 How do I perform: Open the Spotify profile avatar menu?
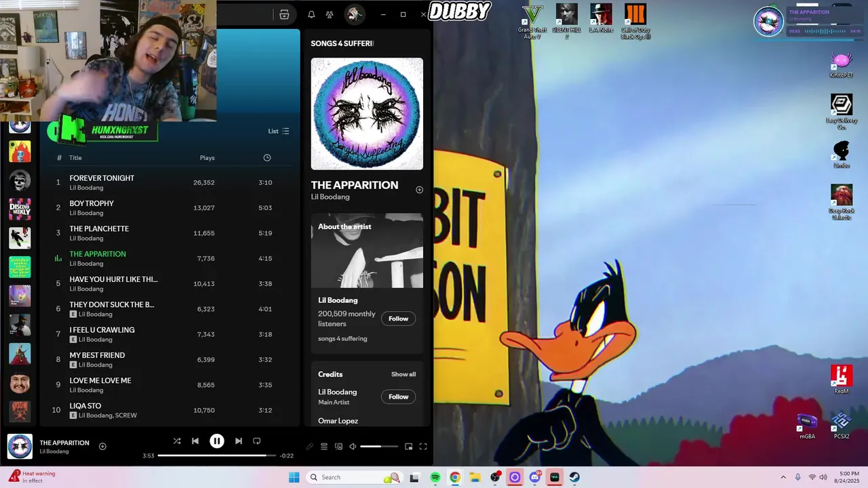click(x=353, y=14)
